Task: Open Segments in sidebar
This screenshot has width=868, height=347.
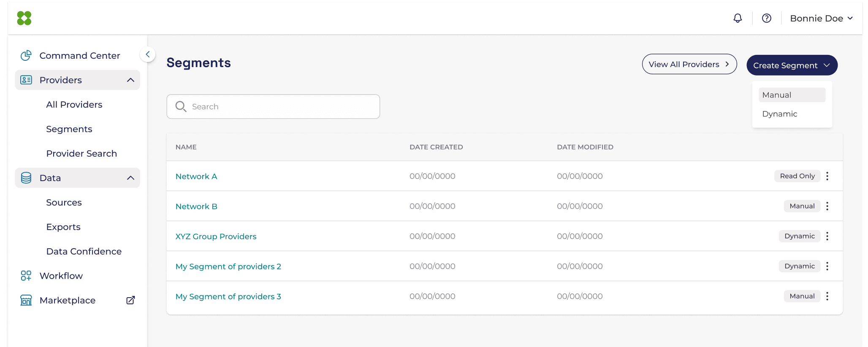Action: pos(69,129)
